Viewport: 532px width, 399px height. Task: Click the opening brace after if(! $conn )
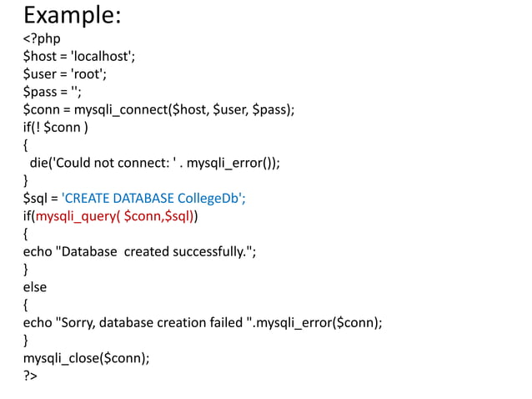26,145
